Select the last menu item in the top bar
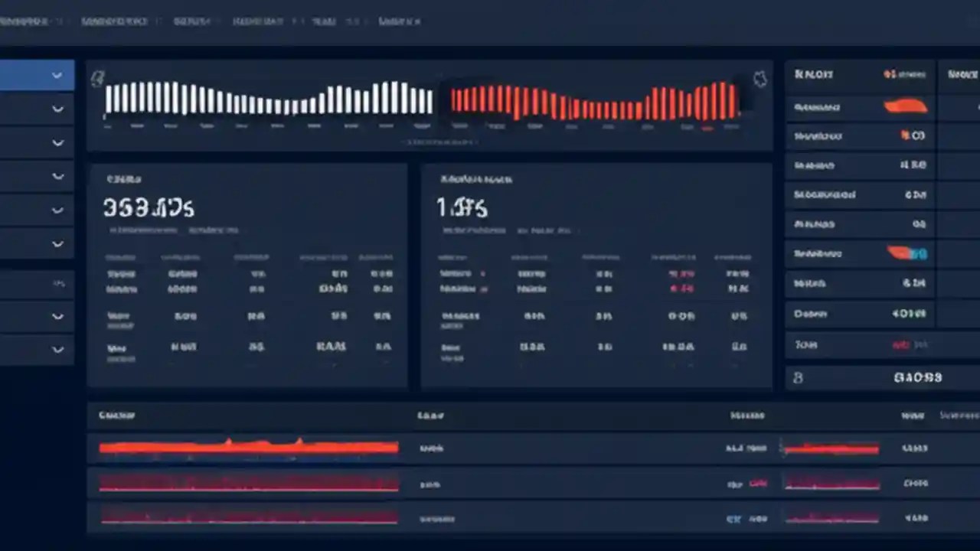The height and width of the screenshot is (551, 980). (398, 21)
